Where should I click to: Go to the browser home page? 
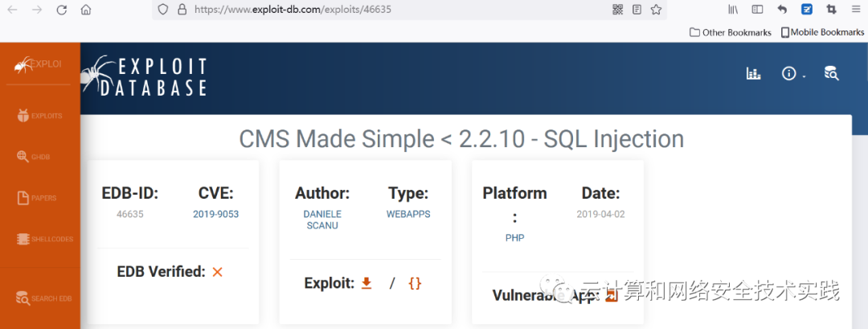86,10
